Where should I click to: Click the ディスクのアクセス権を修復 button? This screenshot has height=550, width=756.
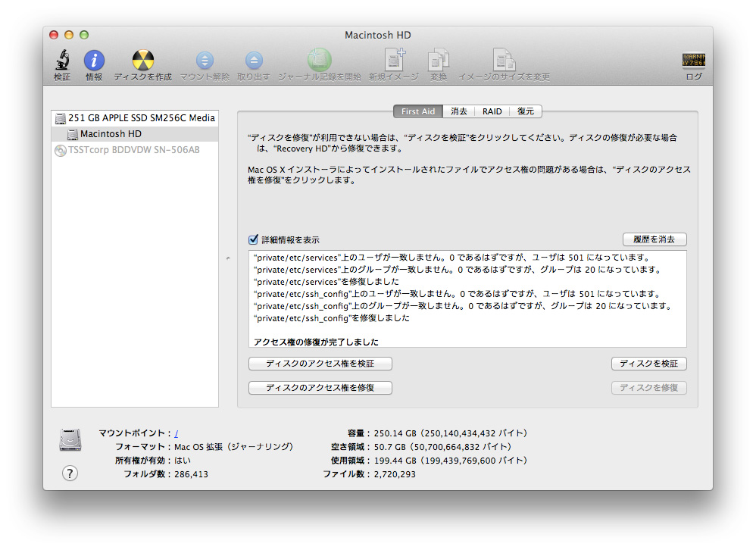tap(320, 388)
